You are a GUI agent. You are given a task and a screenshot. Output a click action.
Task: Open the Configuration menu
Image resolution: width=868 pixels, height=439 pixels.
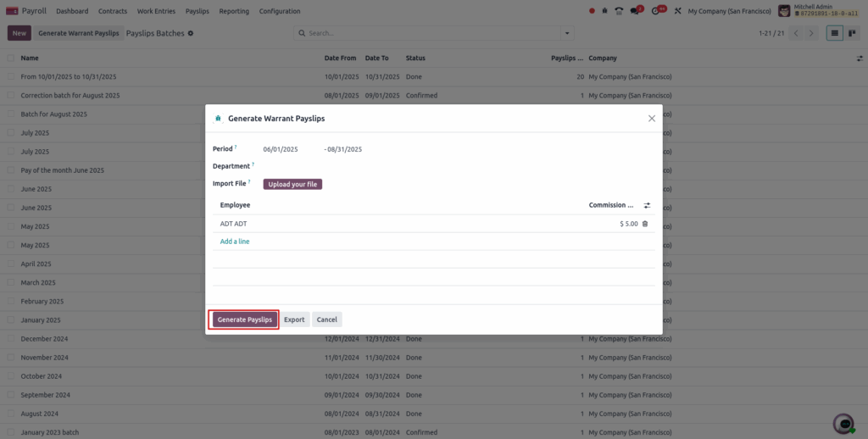280,11
